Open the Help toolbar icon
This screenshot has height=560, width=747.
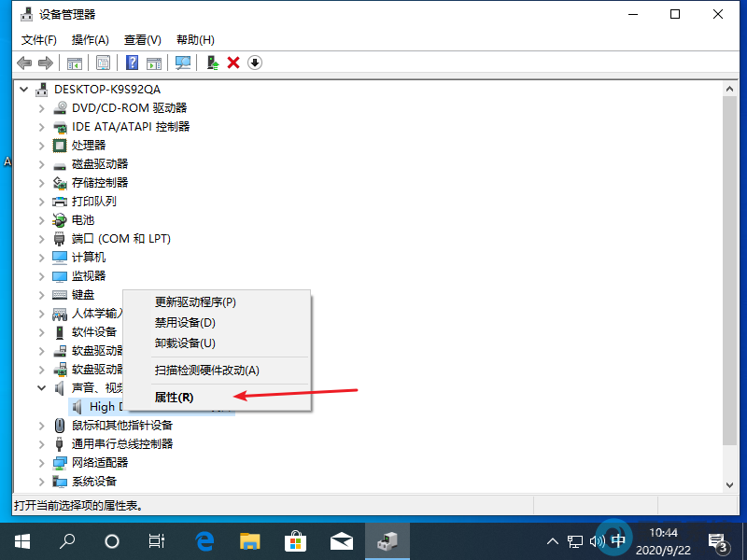(133, 63)
